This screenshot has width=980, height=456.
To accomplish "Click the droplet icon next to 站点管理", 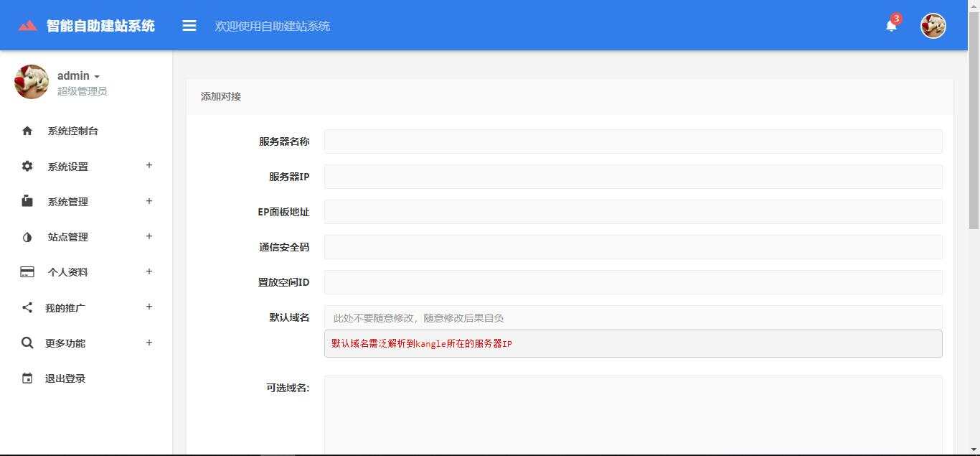I will [x=27, y=236].
